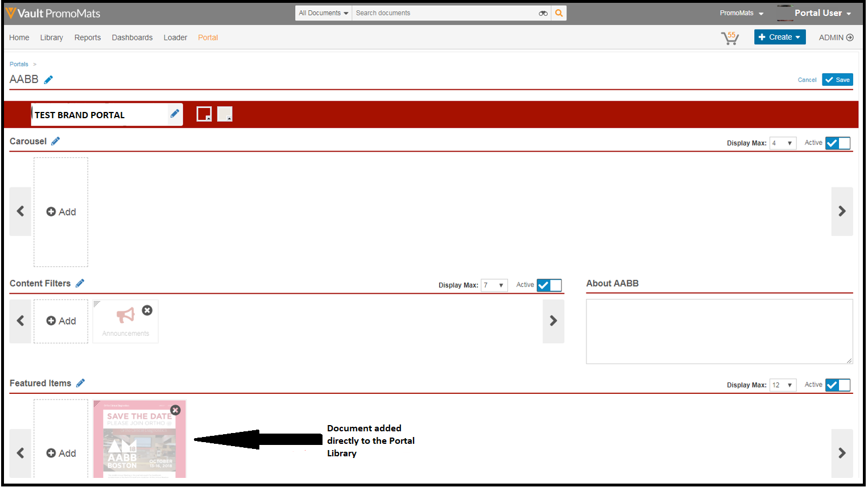Click the orange search magnifier button
Screen dimensions: 868x487
(x=559, y=13)
